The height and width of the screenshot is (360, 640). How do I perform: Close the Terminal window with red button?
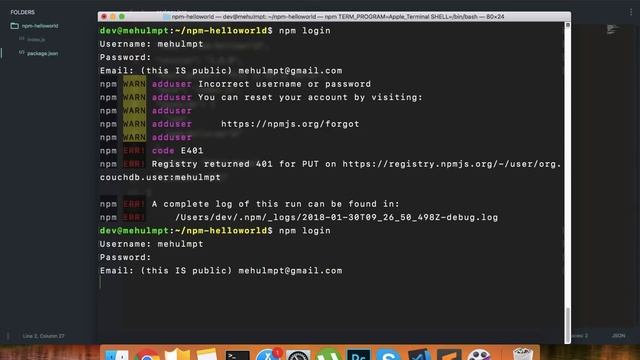click(104, 17)
